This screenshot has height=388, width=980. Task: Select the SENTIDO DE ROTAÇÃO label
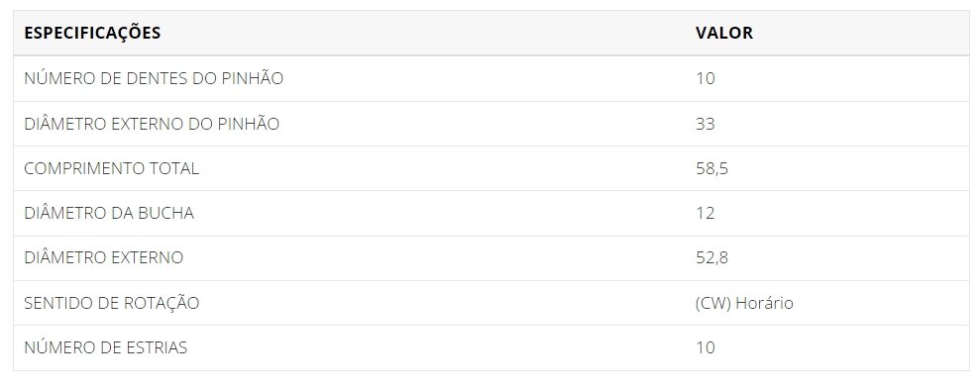coord(111,303)
